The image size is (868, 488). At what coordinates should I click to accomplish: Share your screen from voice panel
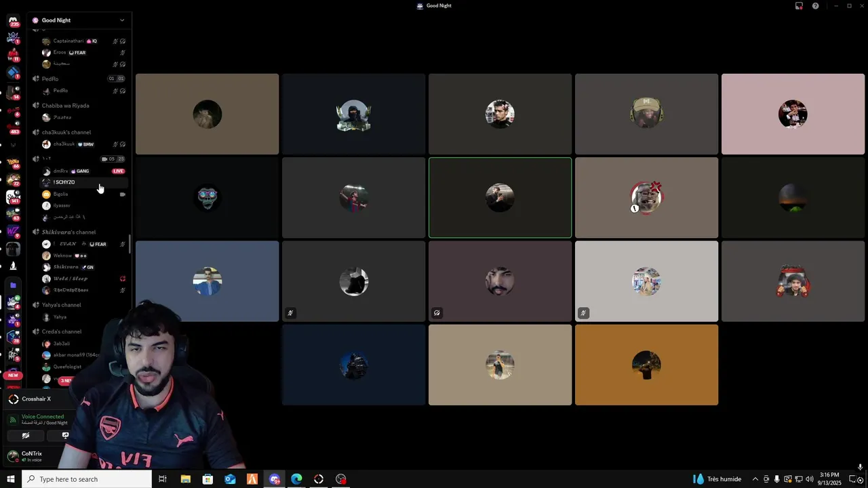[65, 436]
